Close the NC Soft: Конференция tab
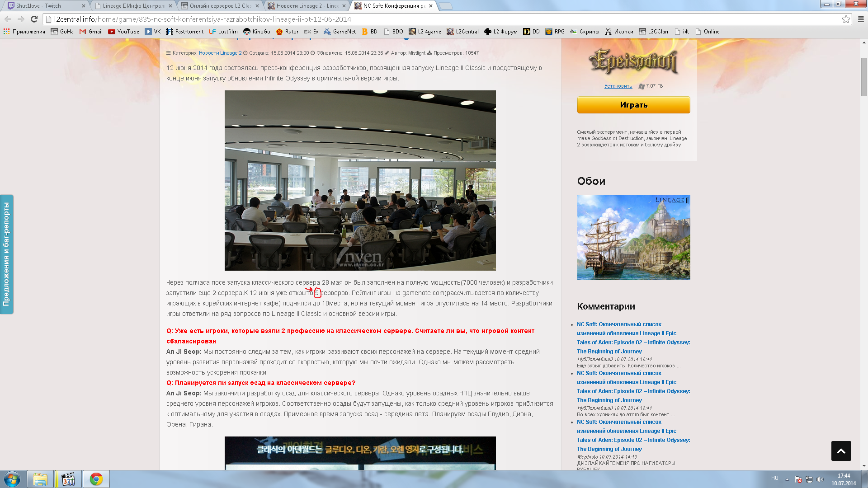This screenshot has height=488, width=868. point(431,6)
